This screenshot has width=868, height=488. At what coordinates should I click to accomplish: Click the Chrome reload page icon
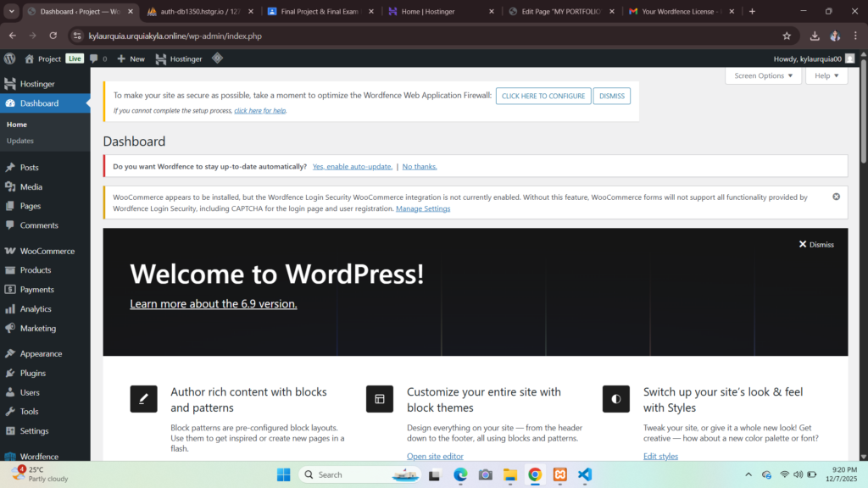coord(53,36)
